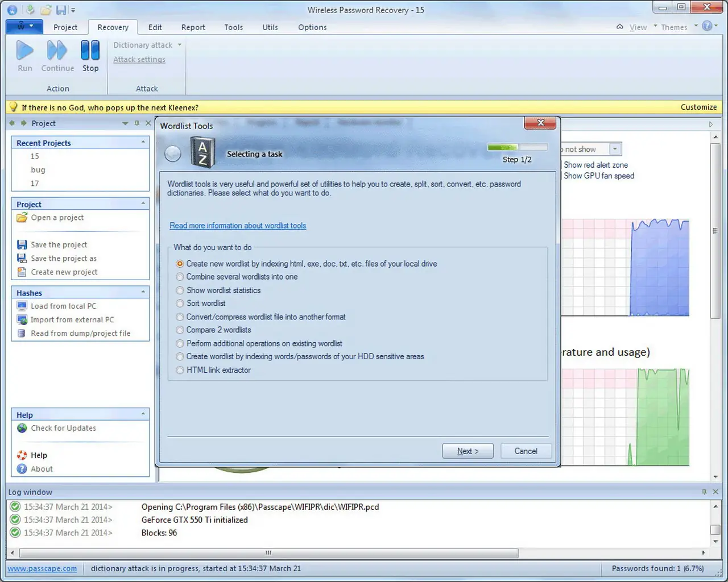
Task: Click the Read from dump/project file icon
Action: click(x=22, y=333)
